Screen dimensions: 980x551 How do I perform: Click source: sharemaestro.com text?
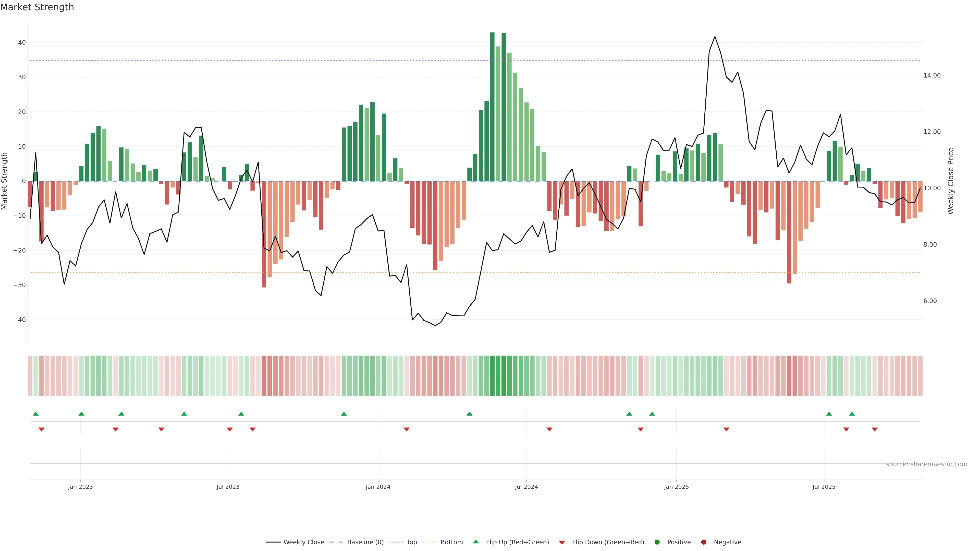926,464
